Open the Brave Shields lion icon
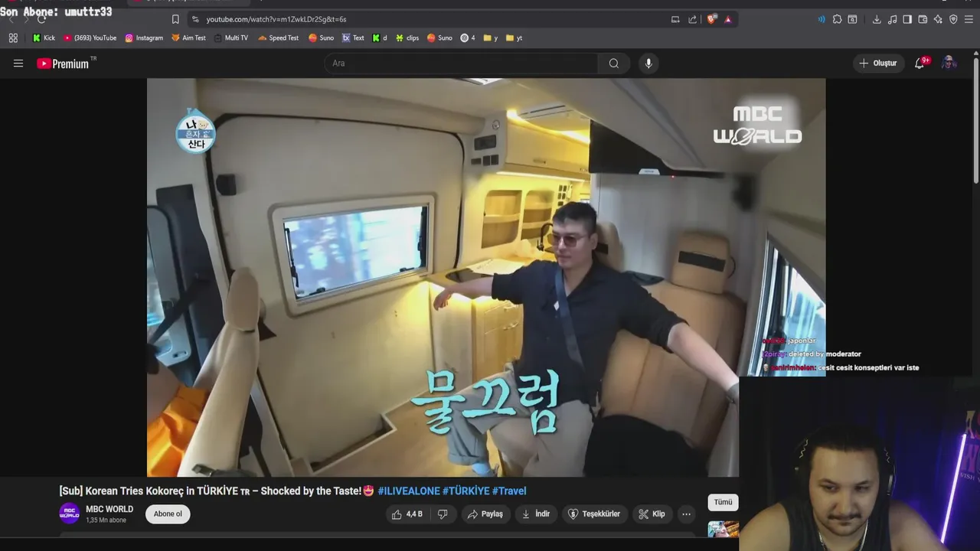This screenshot has width=980, height=551. 711,19
